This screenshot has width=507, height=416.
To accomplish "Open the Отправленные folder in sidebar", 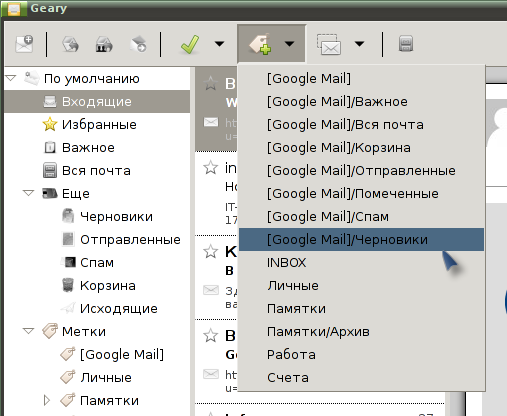I will [97, 239].
